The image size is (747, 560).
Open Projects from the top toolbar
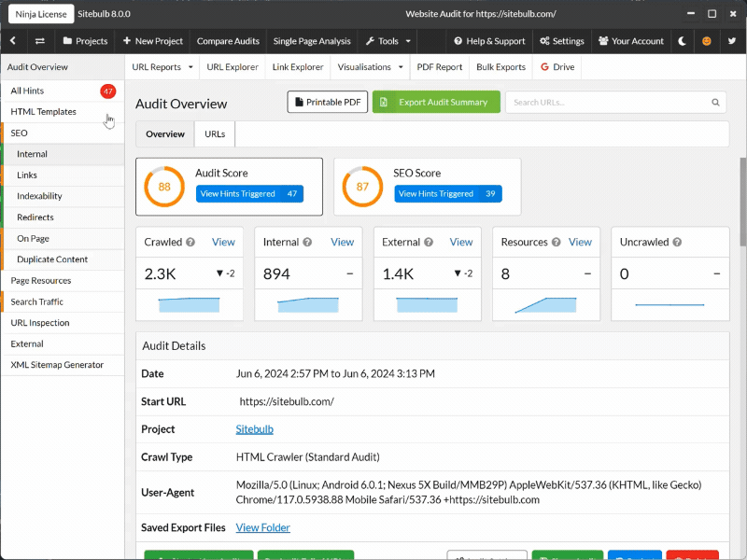coord(85,41)
